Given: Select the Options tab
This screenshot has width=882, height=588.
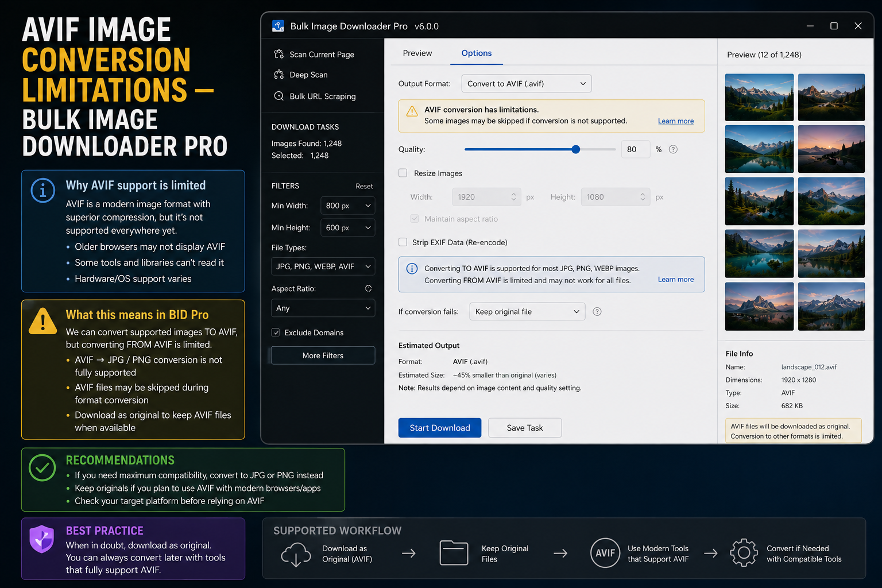Looking at the screenshot, I should (477, 53).
